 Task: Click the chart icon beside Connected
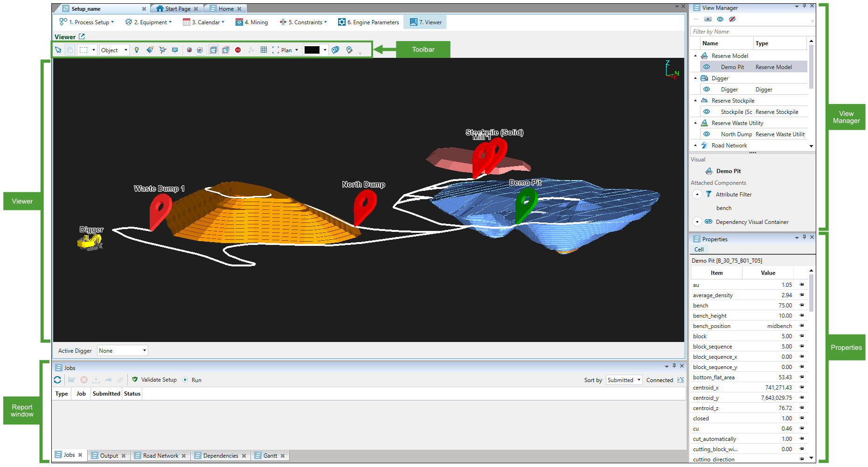[681, 380]
